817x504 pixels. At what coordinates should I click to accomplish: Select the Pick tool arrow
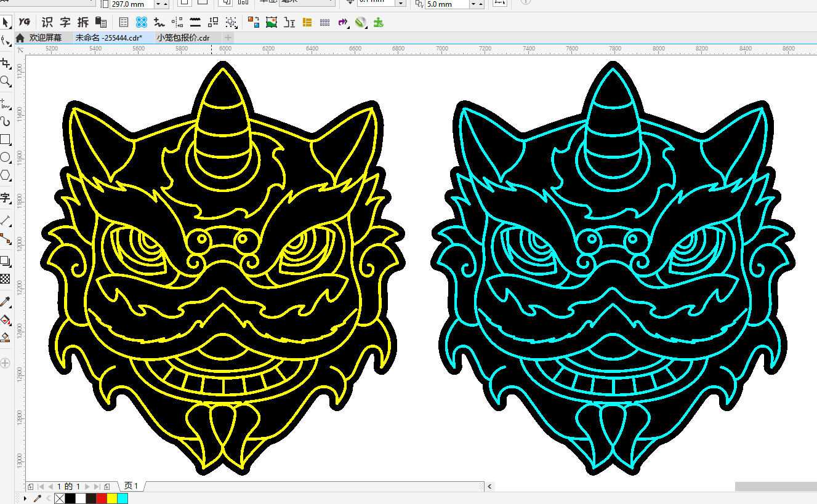[6, 23]
